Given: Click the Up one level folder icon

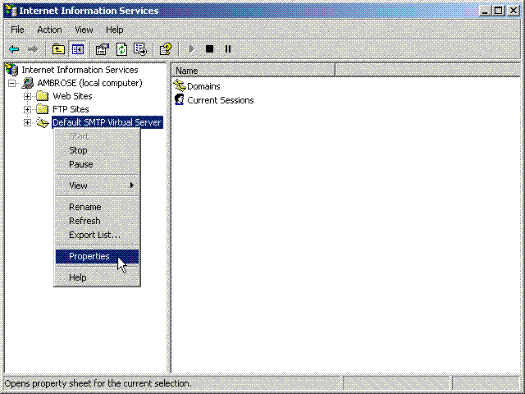Looking at the screenshot, I should [58, 50].
